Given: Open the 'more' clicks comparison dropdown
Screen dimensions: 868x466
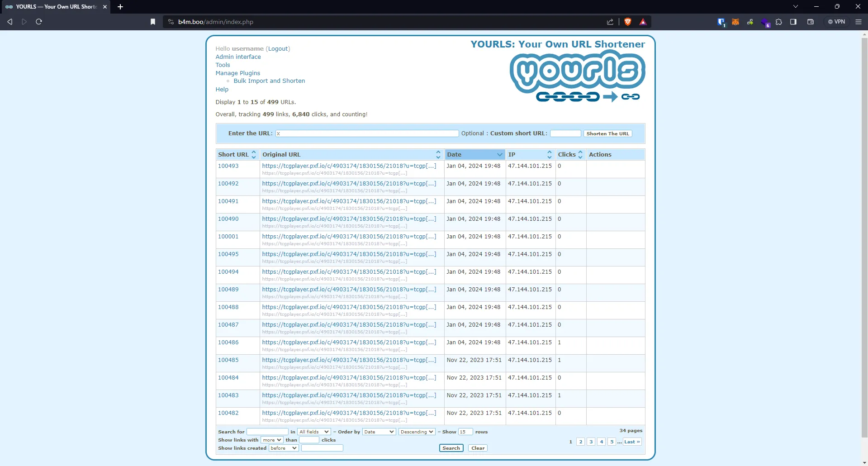Looking at the screenshot, I should (272, 440).
